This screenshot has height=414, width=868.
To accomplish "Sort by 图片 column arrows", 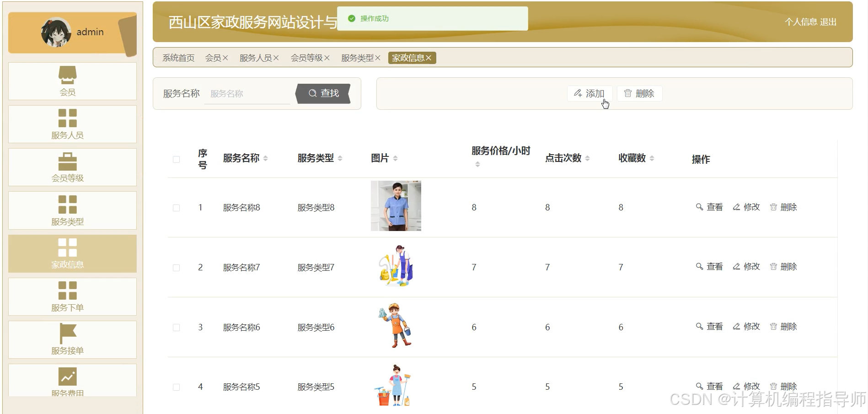I will [x=395, y=158].
